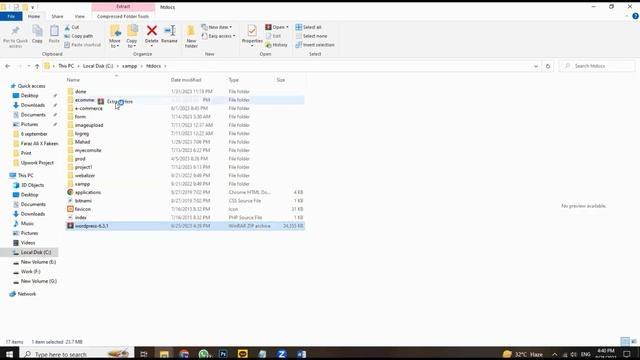Switch to the Home ribbon tab
This screenshot has height=360, width=640.
[34, 16]
